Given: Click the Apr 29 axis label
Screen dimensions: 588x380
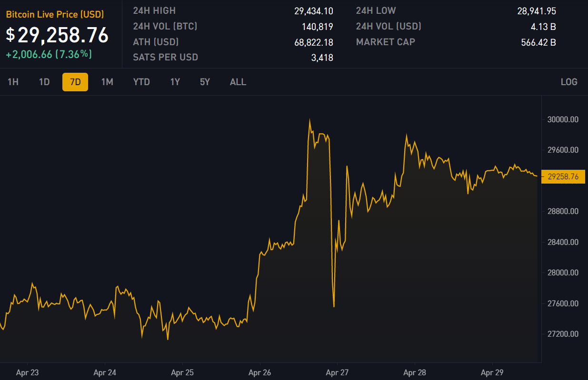Looking at the screenshot, I should [x=491, y=373].
